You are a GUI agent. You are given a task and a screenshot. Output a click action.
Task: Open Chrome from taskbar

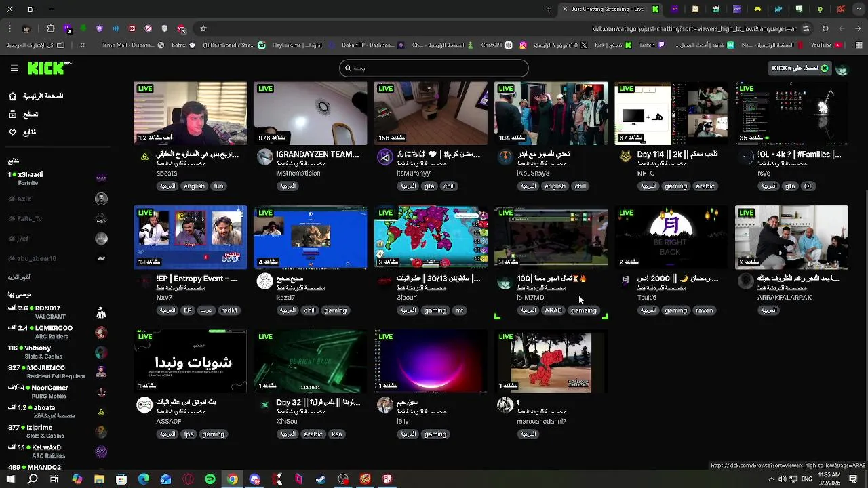click(x=233, y=479)
